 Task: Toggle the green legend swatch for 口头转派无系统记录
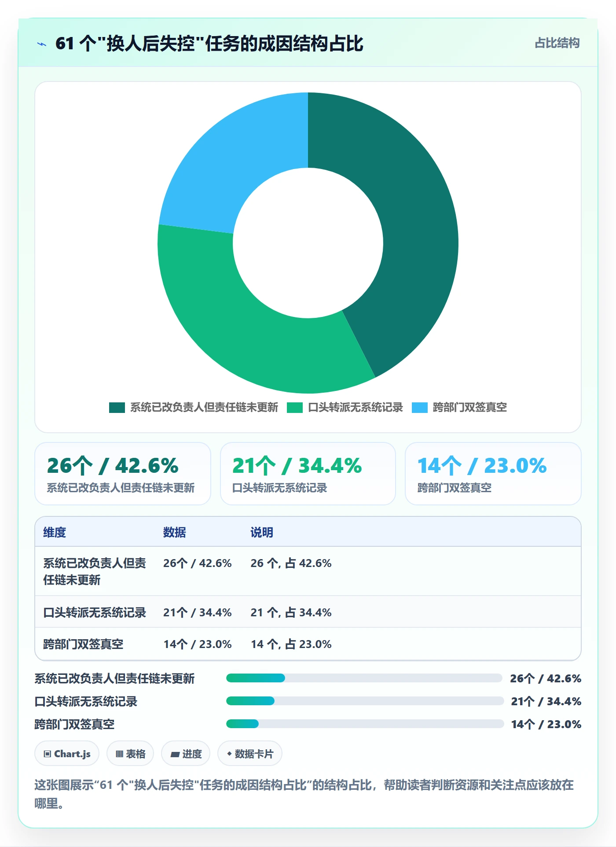295,408
